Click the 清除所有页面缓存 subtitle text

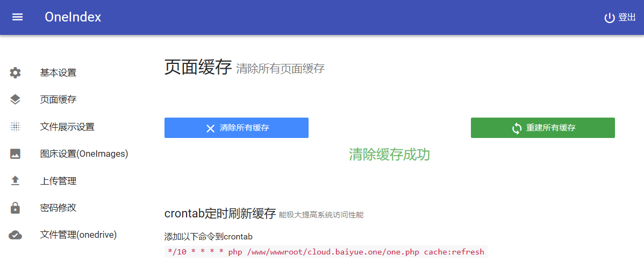[x=281, y=69]
